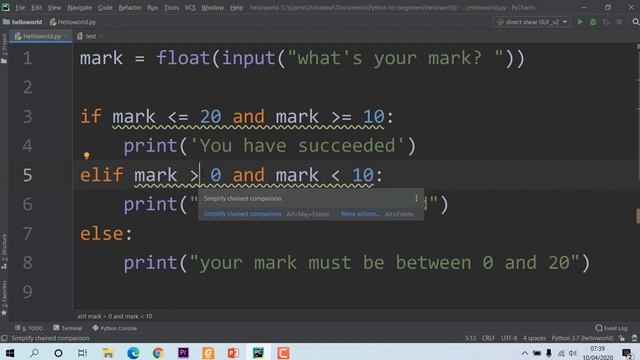Open the Windows notification center icon
Viewport: 640px width, 360px height.
coord(627,353)
